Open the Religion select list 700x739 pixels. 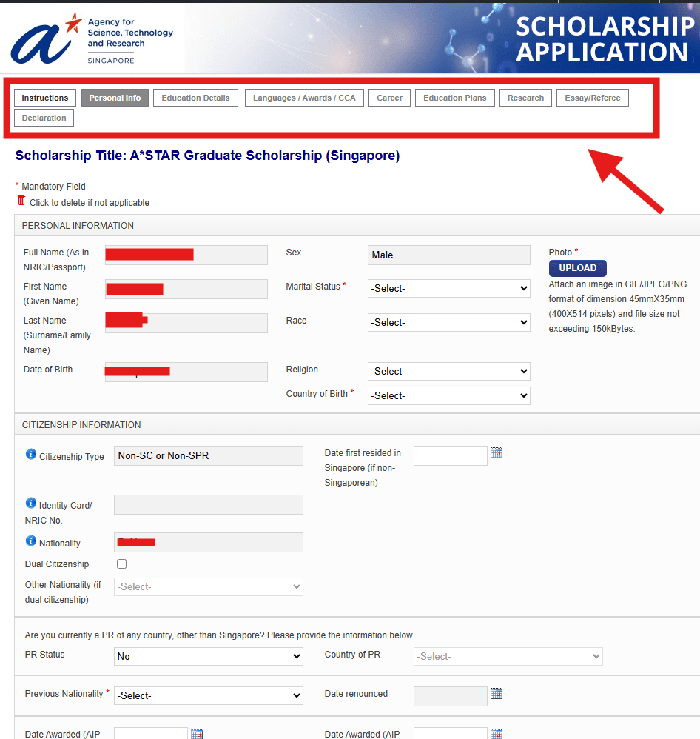click(x=449, y=372)
